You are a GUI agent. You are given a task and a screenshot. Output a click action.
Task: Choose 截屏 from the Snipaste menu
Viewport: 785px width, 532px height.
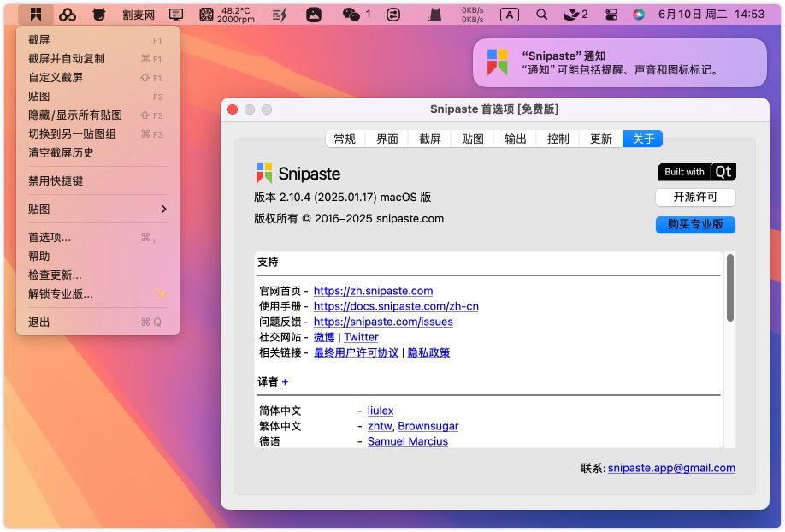pos(97,39)
